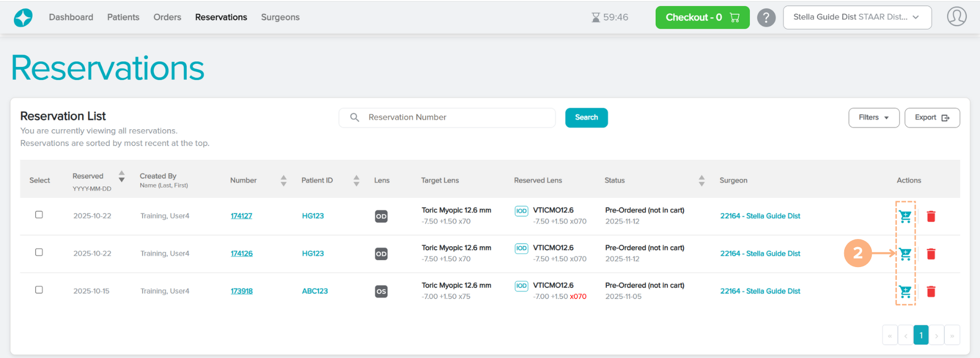Click the Stella star logo icon
Image resolution: width=980 pixels, height=358 pixels.
[23, 18]
